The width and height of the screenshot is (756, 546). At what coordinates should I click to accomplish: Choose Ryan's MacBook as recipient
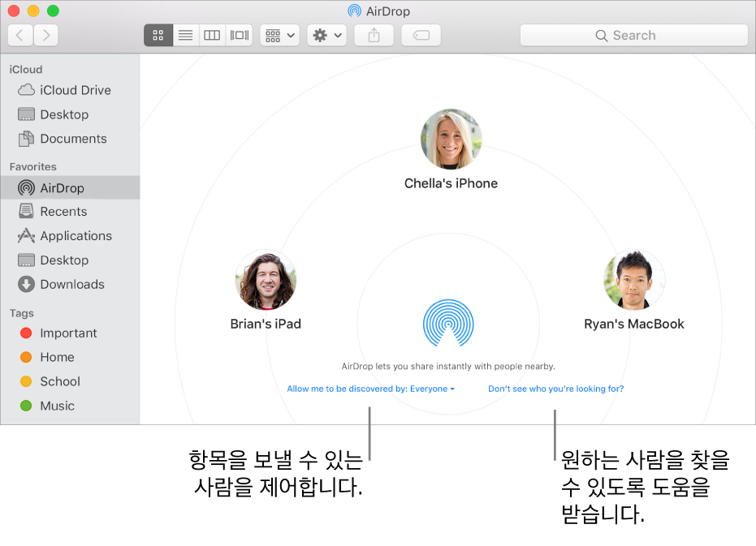tap(634, 280)
